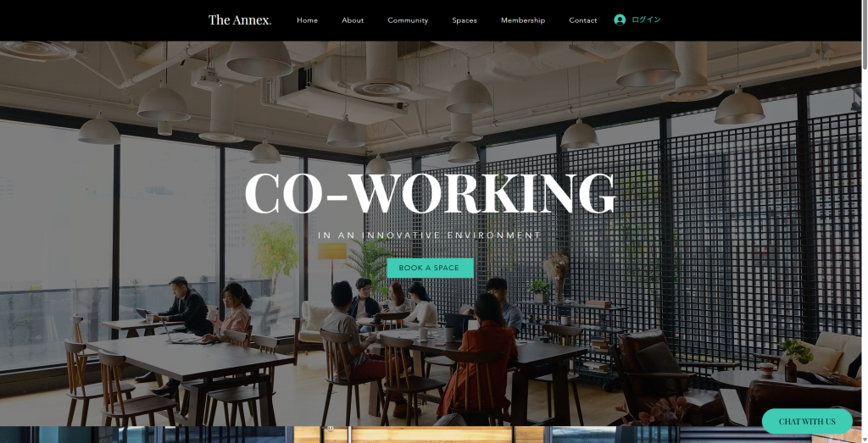
Task: Click the BOOK A SPACE button
Action: tap(430, 268)
